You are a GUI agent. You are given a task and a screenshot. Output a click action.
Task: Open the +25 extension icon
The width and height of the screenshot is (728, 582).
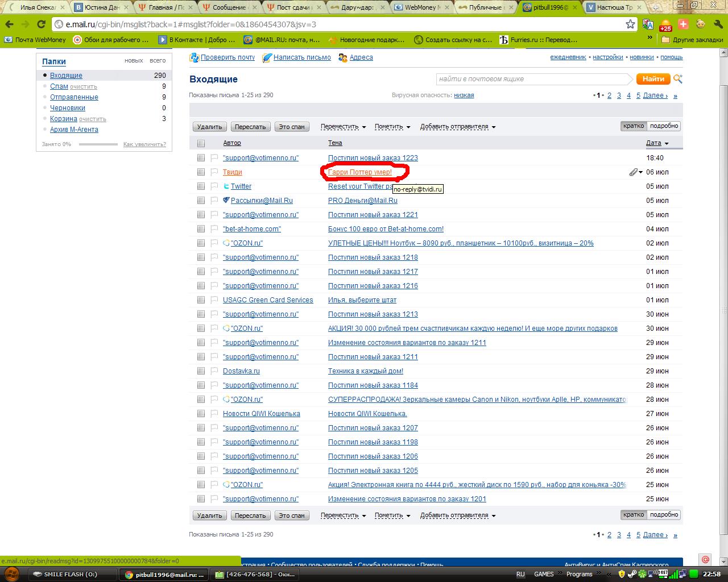[665, 25]
